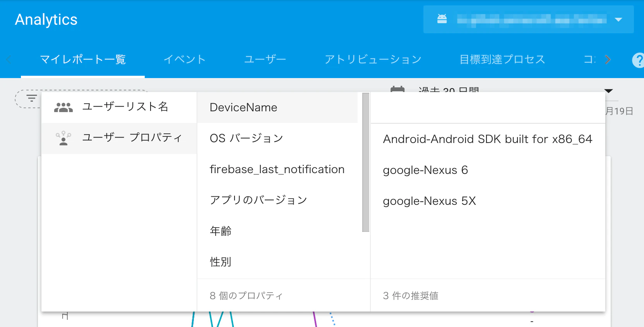Go to アトリビューション tab
644x327 pixels.
click(373, 60)
